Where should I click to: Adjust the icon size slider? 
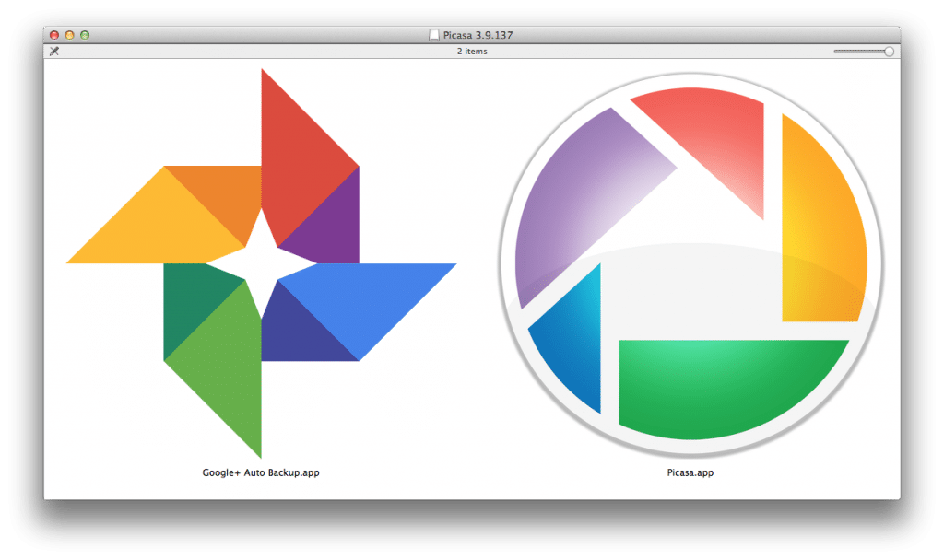pyautogui.click(x=863, y=52)
